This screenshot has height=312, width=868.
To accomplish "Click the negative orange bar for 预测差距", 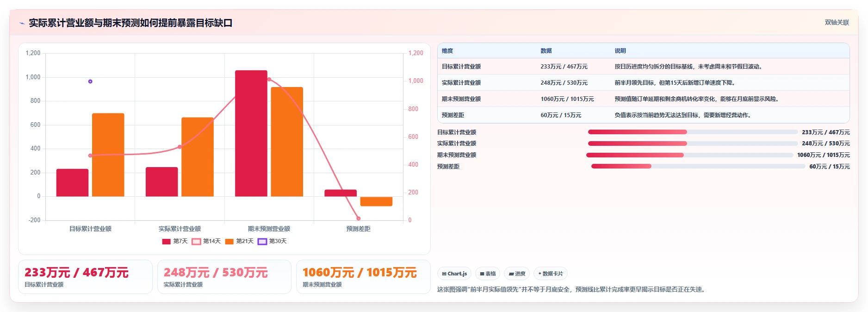I will tap(376, 201).
